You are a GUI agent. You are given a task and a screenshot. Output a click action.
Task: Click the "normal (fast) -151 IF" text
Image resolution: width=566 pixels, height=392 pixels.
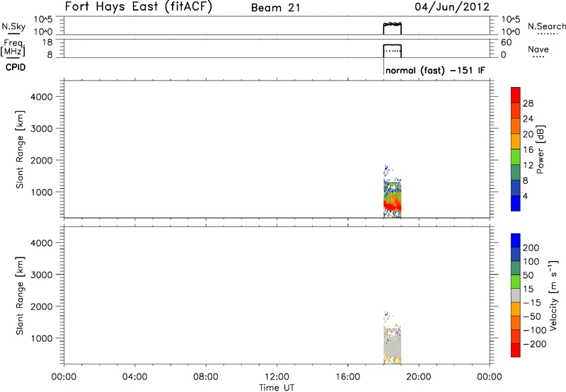[x=435, y=70]
